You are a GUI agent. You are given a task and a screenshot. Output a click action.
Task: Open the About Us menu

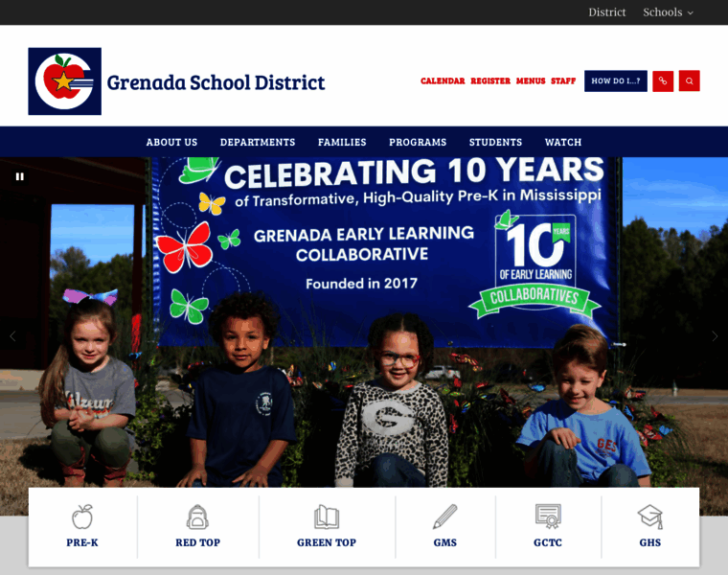(171, 142)
